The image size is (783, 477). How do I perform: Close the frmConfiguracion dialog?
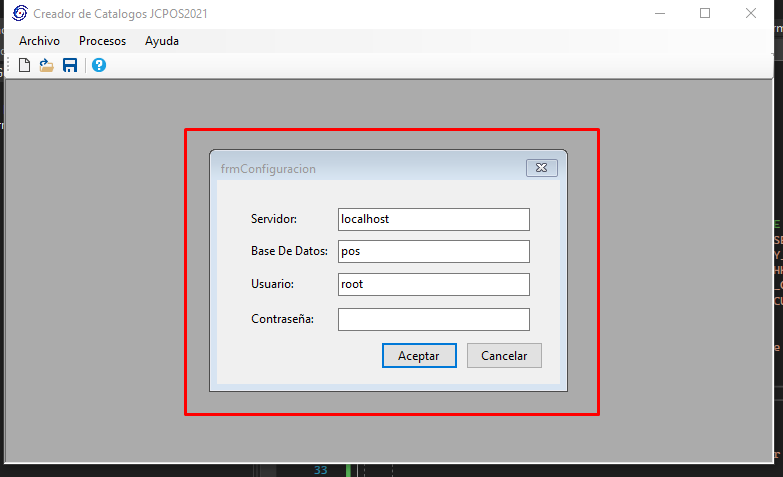(x=541, y=168)
